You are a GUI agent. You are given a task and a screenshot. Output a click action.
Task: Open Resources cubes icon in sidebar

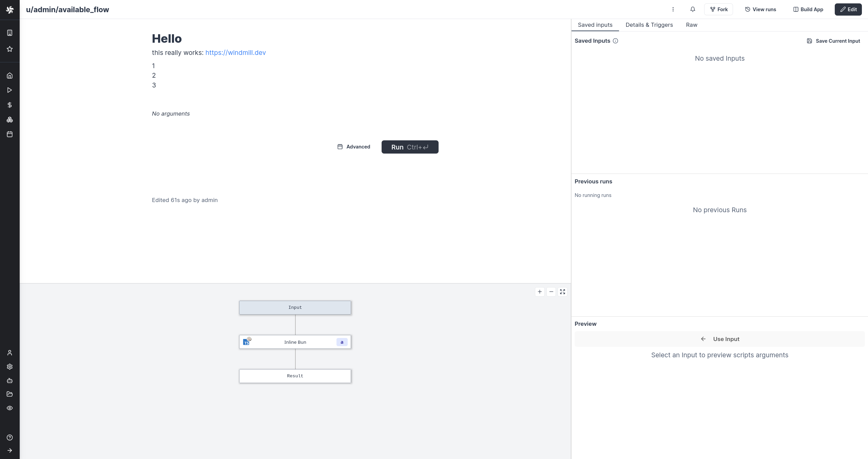pos(10,120)
